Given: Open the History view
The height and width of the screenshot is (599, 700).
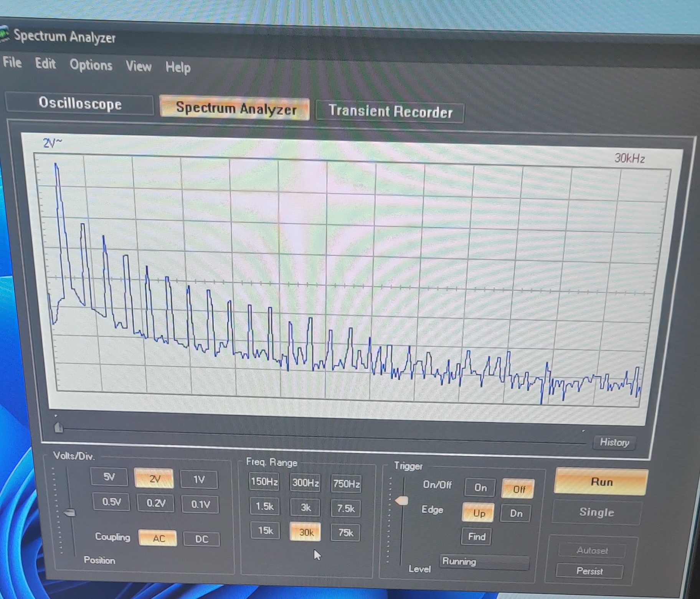Looking at the screenshot, I should click(614, 442).
